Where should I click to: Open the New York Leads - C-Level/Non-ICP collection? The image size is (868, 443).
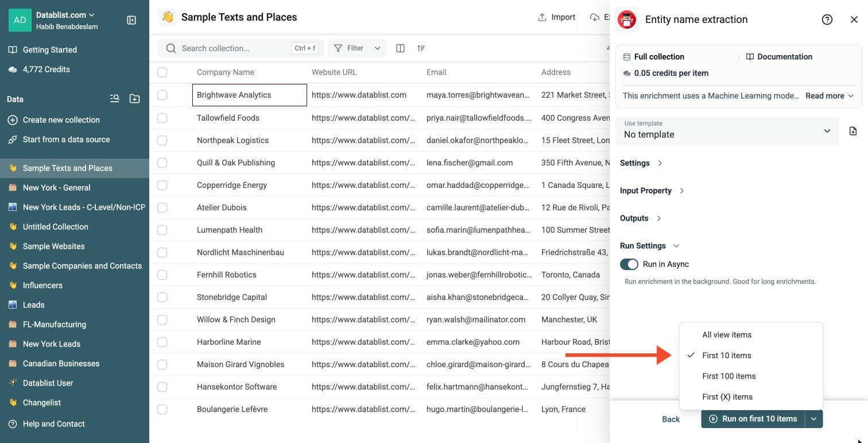coord(75,207)
